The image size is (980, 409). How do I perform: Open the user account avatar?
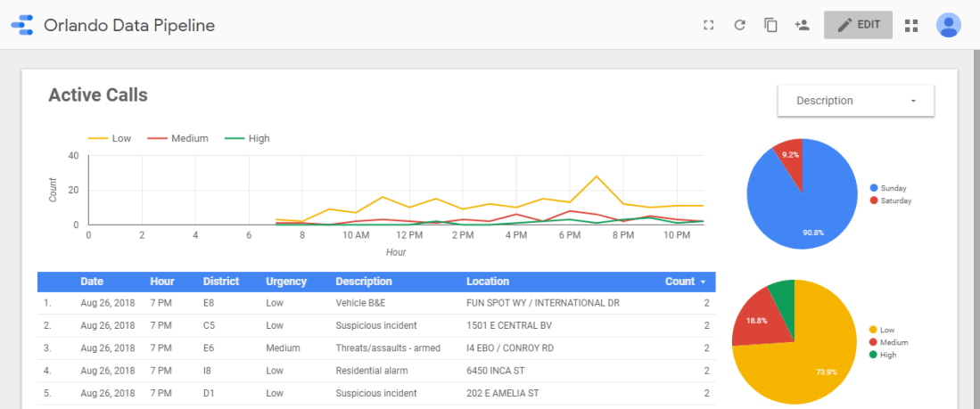[949, 25]
